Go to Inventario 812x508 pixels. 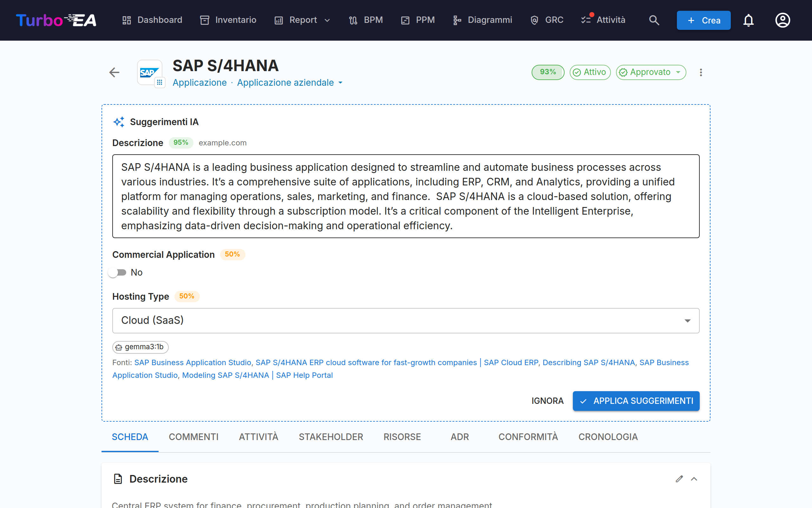(x=228, y=20)
